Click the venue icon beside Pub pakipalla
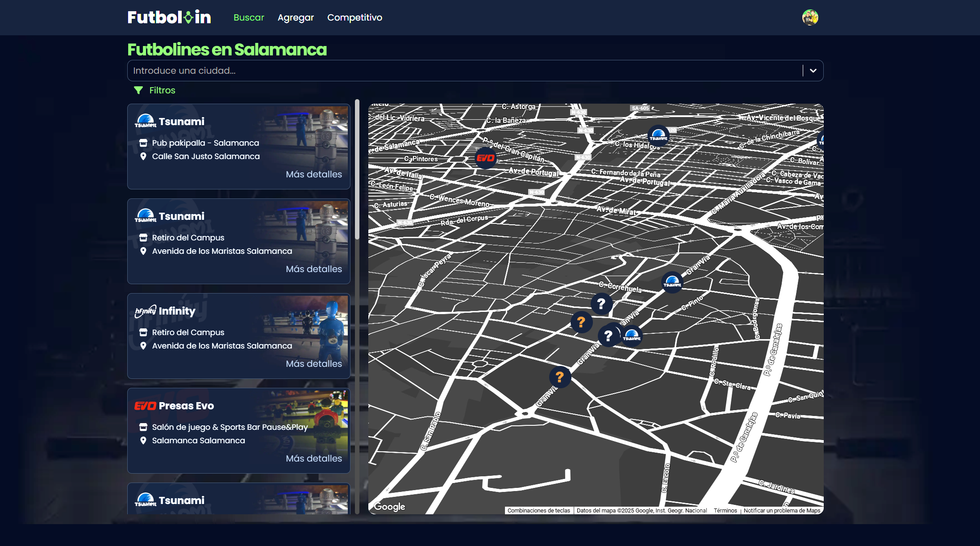 tap(143, 143)
